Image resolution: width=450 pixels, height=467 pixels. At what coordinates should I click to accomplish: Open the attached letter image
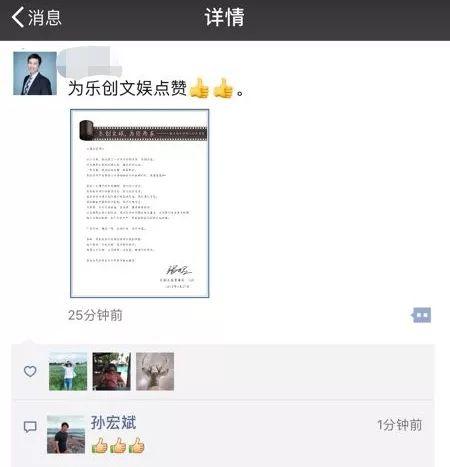(140, 203)
